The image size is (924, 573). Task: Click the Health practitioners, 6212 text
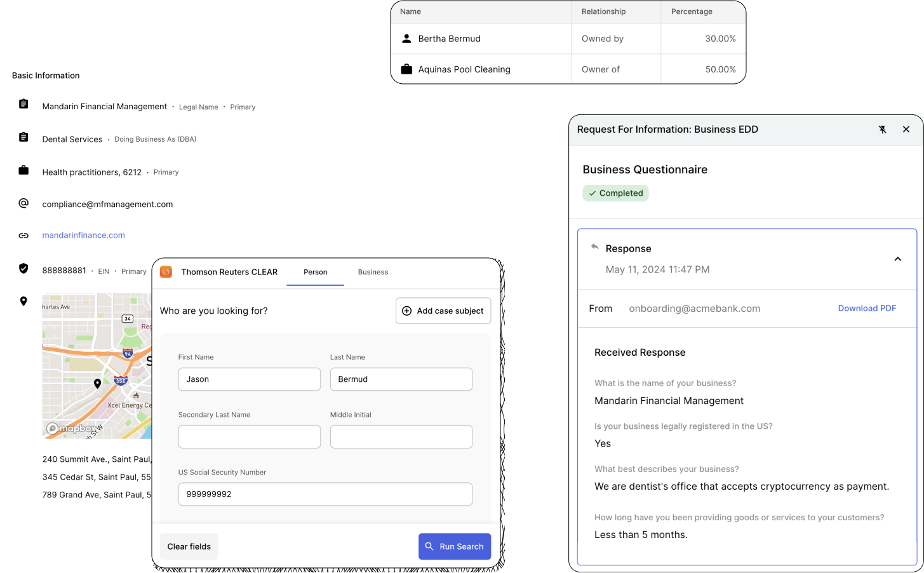tap(92, 172)
